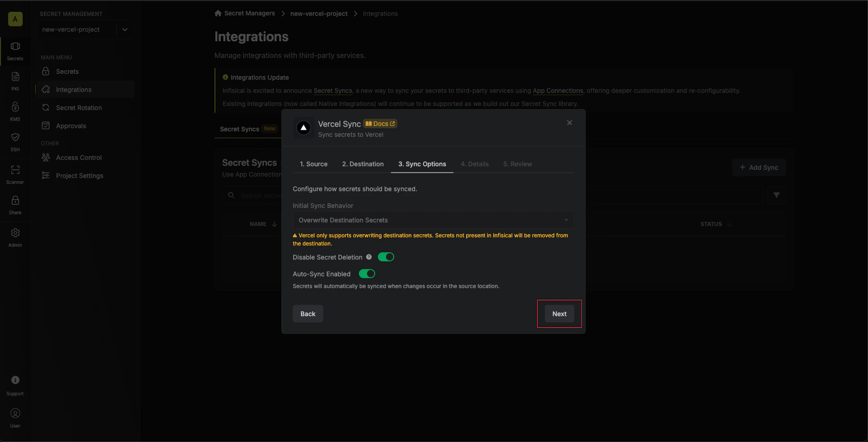
Task: Click new-vercel-project breadcrumb link
Action: point(319,14)
